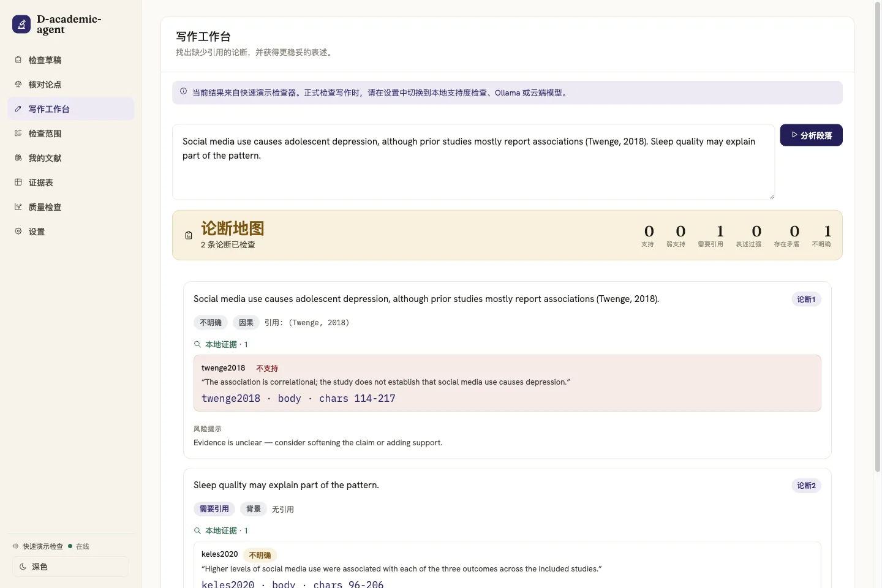Click the moon icon in the 深色 button
This screenshot has height=588, width=882.
tap(23, 567)
